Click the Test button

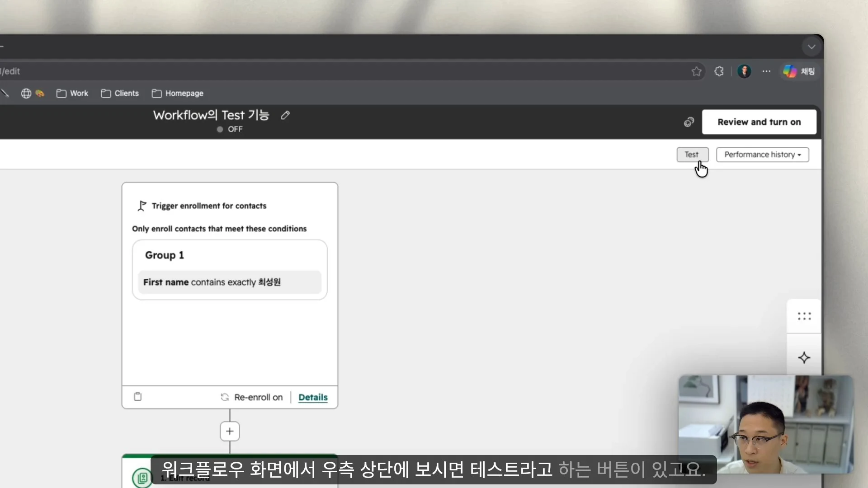coord(692,155)
